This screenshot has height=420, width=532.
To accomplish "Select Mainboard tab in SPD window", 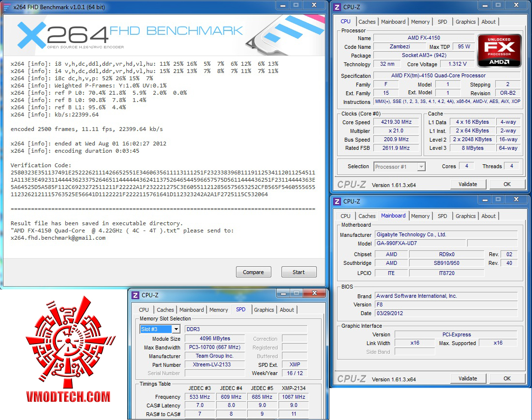I will tap(192, 310).
